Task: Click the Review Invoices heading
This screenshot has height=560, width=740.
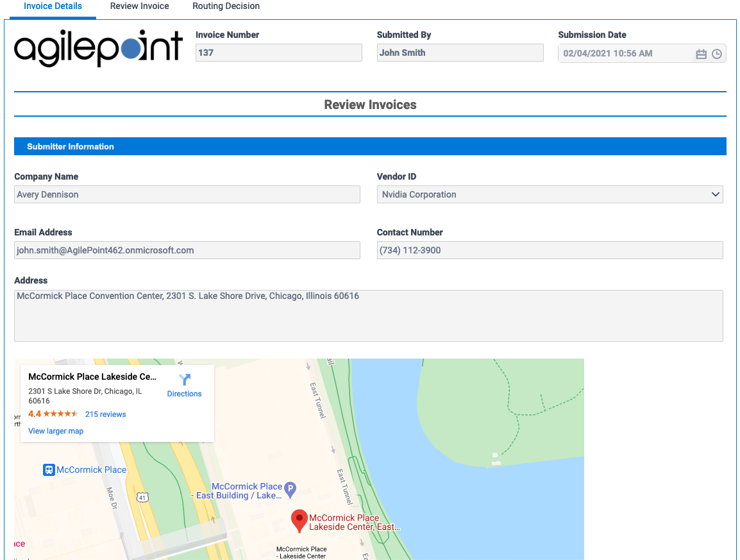Action: click(371, 105)
